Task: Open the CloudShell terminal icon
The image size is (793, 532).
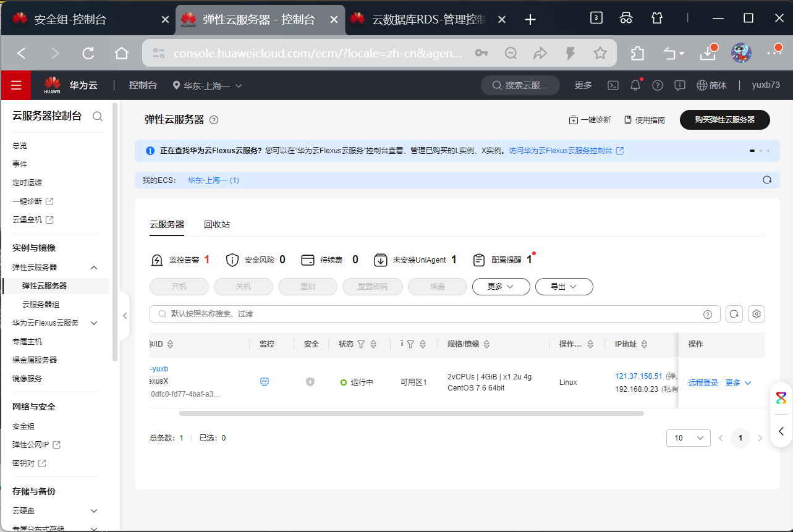Action: coord(613,85)
